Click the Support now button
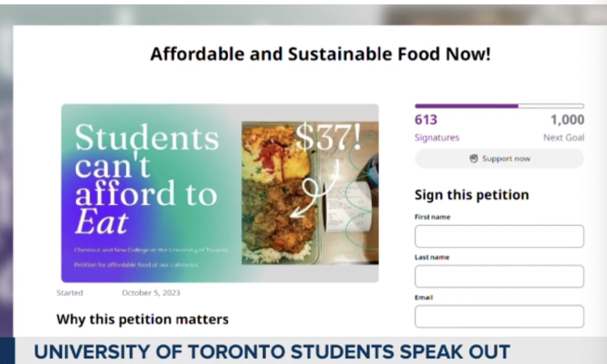Image resolution: width=607 pixels, height=364 pixels. 499,159
